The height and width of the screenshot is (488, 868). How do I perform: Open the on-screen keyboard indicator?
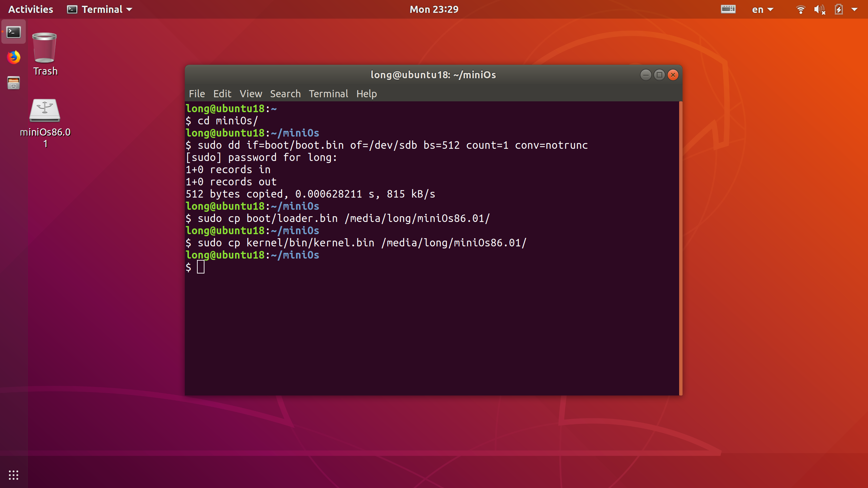tap(728, 9)
